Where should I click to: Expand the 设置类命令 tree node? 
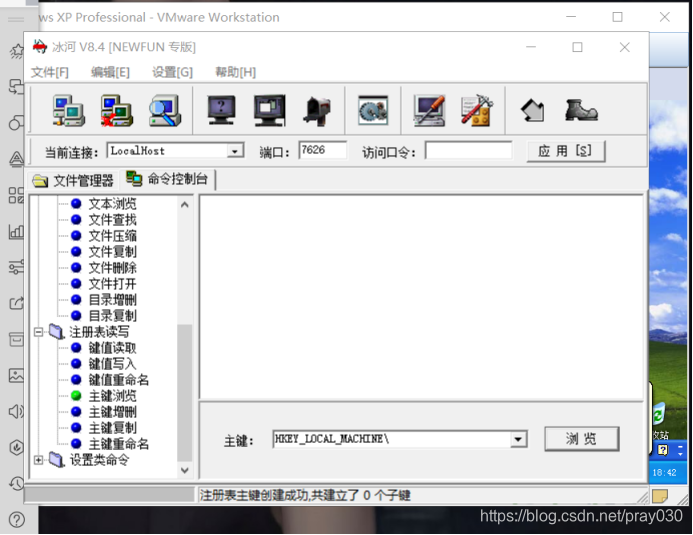(38, 460)
